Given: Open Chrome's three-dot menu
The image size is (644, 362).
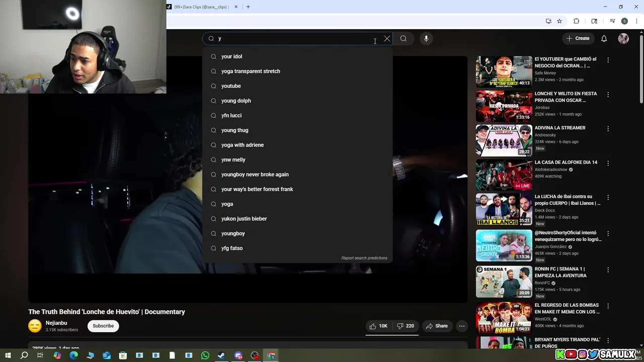Looking at the screenshot, I should tap(636, 21).
